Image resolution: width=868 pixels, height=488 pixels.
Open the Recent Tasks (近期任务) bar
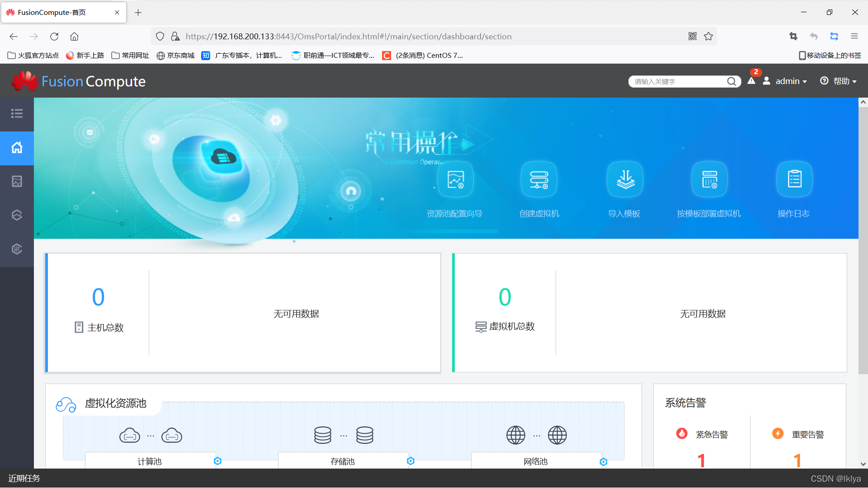(x=24, y=478)
